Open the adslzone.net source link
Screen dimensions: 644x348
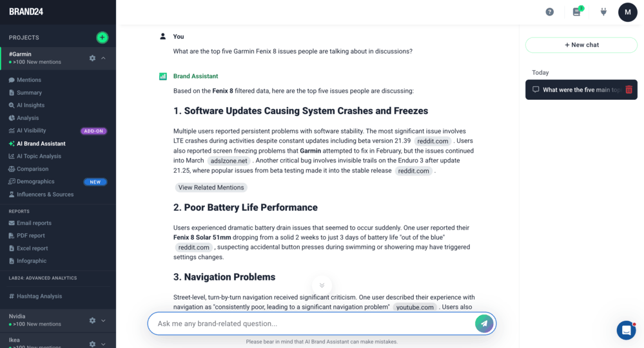click(x=228, y=160)
